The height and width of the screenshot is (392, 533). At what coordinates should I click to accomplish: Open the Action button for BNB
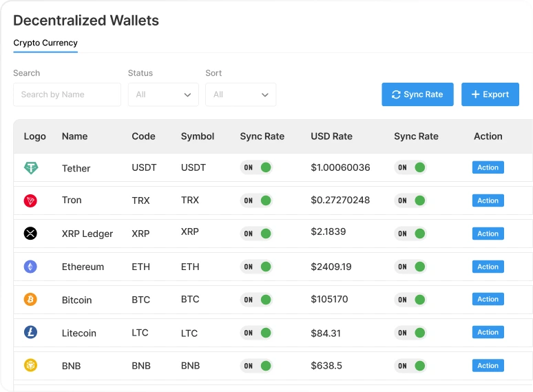point(488,366)
